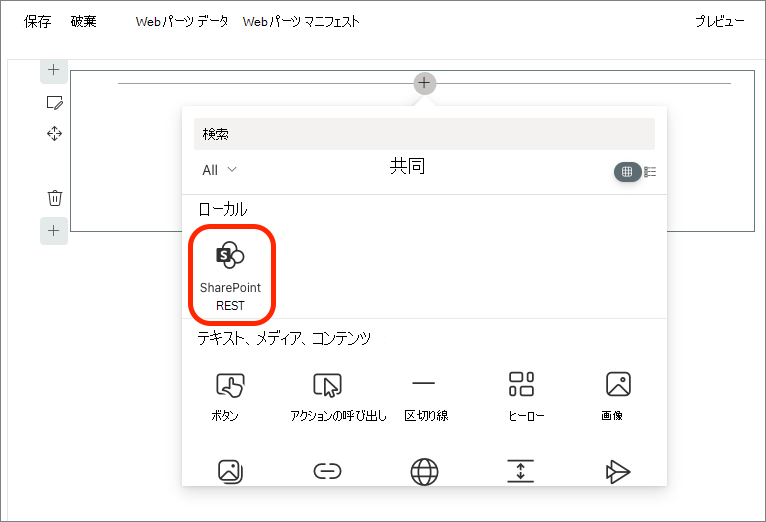
Task: Select the paper plane web part icon
Action: 617,472
